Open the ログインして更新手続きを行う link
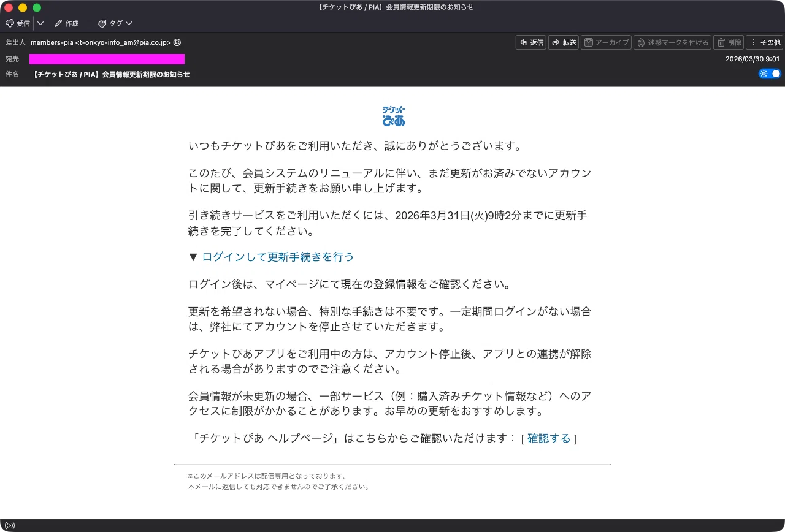The width and height of the screenshot is (785, 532). point(278,257)
